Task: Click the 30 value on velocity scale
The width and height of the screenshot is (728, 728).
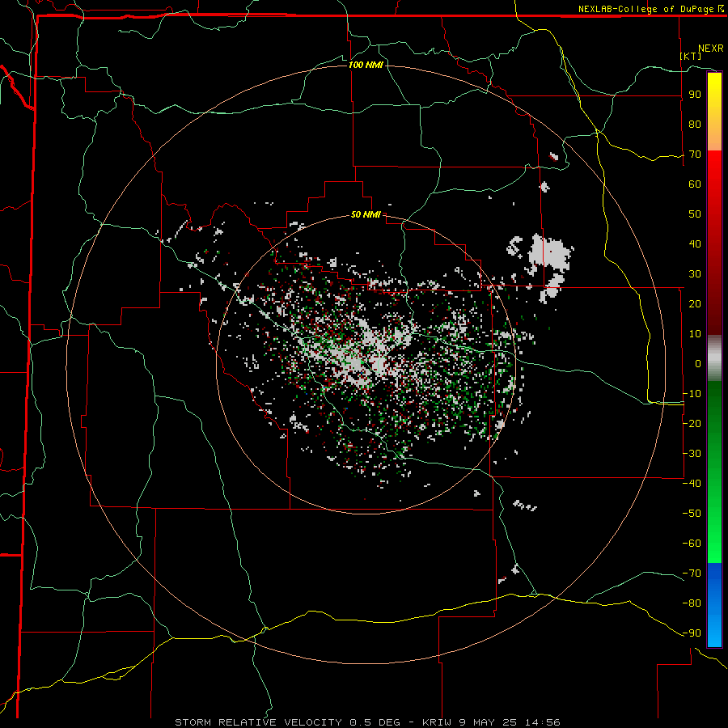Action: click(x=695, y=274)
